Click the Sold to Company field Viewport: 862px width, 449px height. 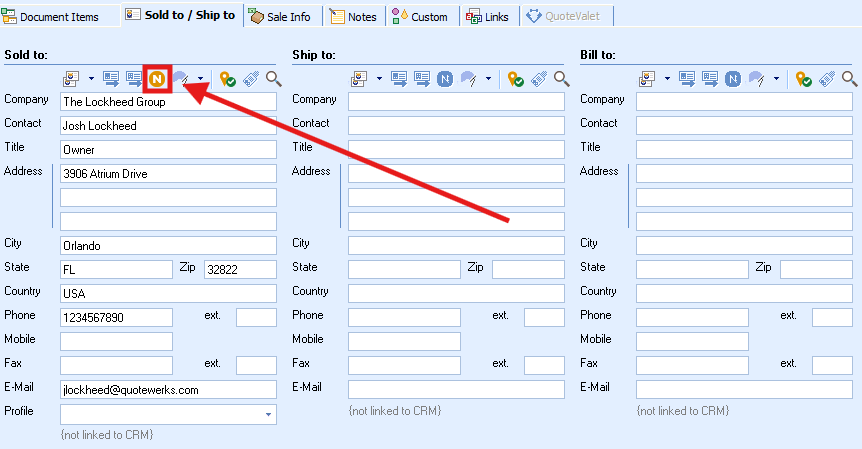tap(168, 102)
